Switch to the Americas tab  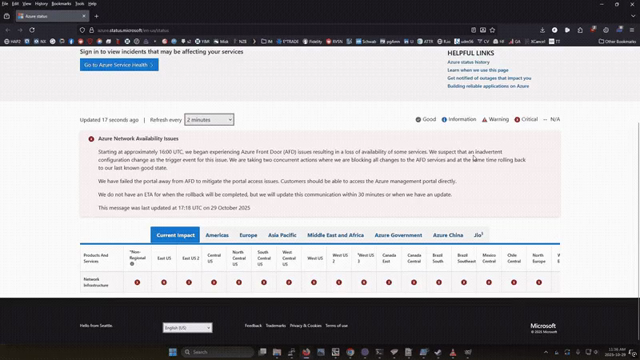(217, 235)
